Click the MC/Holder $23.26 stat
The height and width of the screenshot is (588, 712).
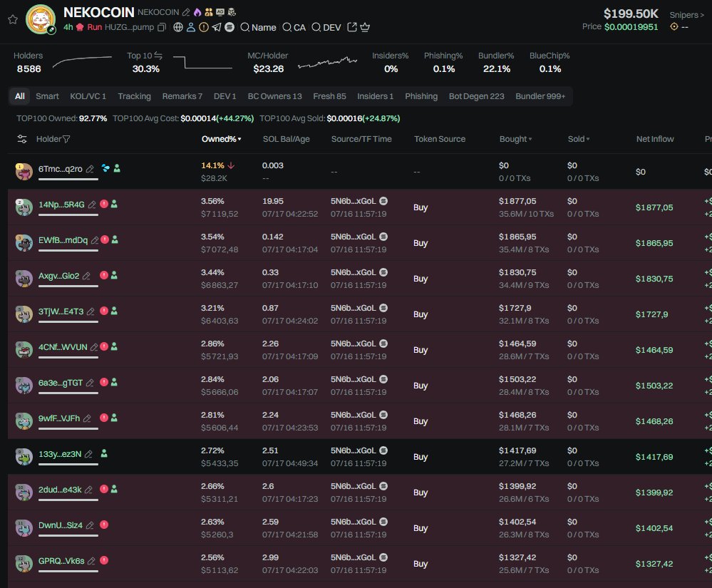pyautogui.click(x=268, y=62)
